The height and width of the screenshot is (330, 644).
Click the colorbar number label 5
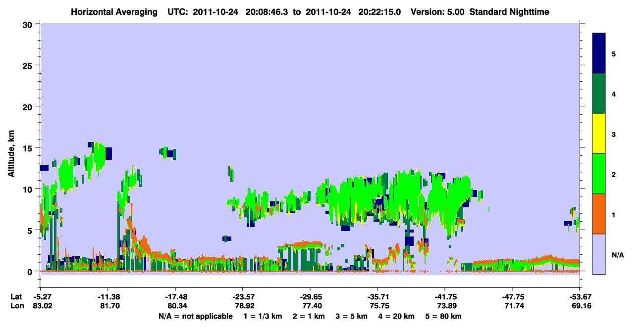coord(614,53)
